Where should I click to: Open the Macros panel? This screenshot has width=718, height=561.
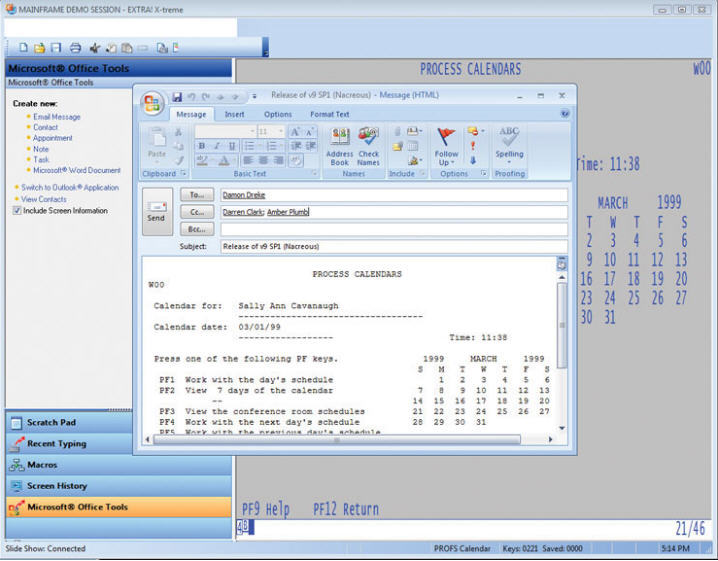[x=119, y=464]
